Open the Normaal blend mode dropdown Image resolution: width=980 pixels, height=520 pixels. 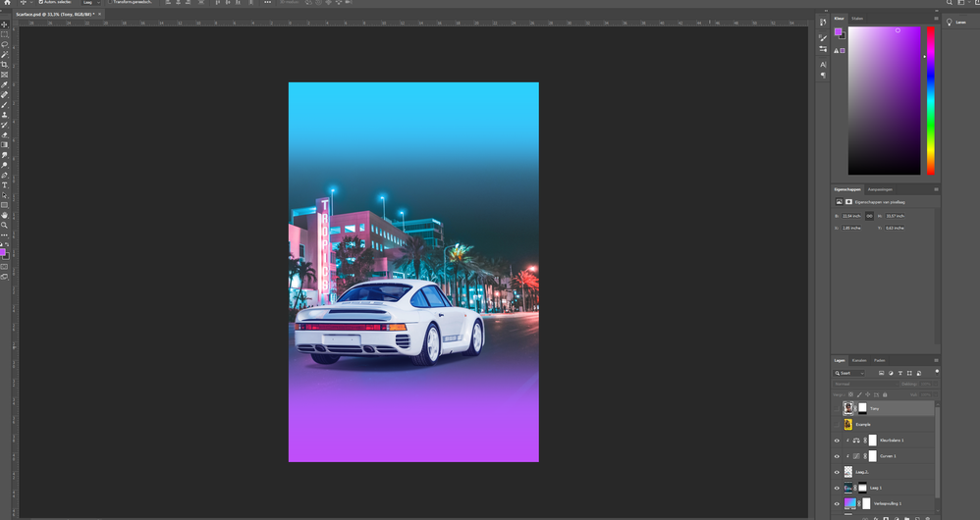tap(865, 384)
